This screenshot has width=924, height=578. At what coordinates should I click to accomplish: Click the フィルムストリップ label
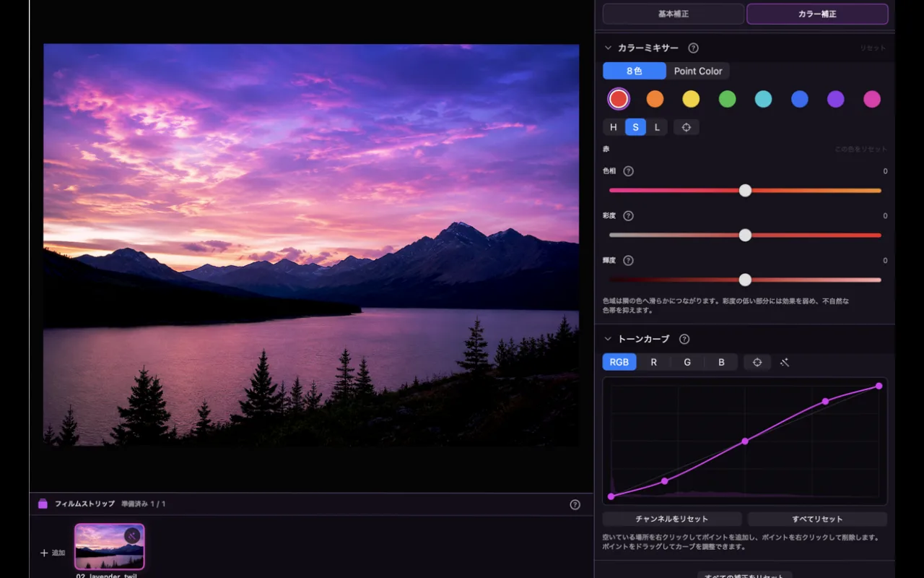(84, 504)
